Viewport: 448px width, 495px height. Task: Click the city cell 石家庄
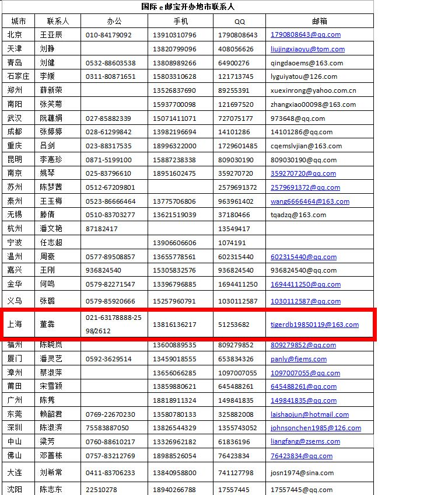click(x=18, y=76)
